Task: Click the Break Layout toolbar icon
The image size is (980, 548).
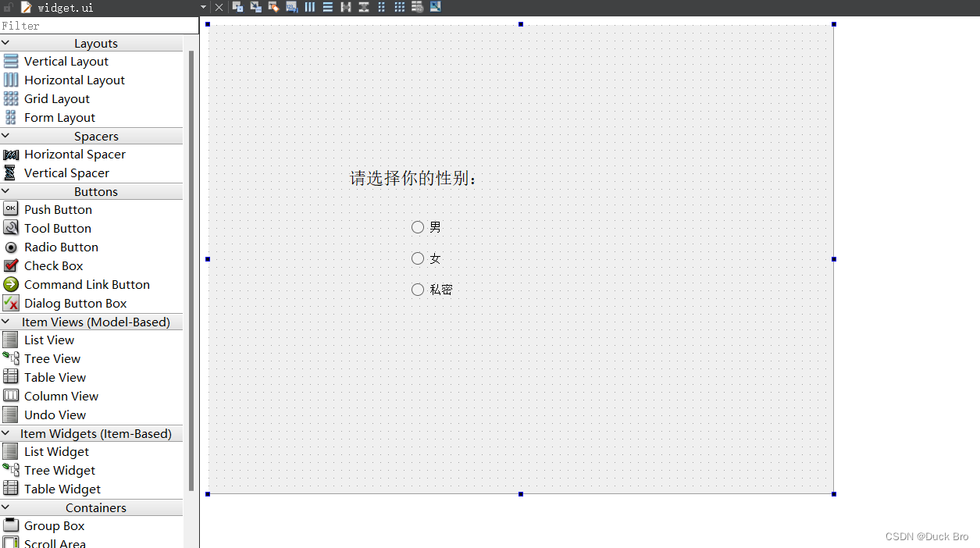Action: point(417,8)
